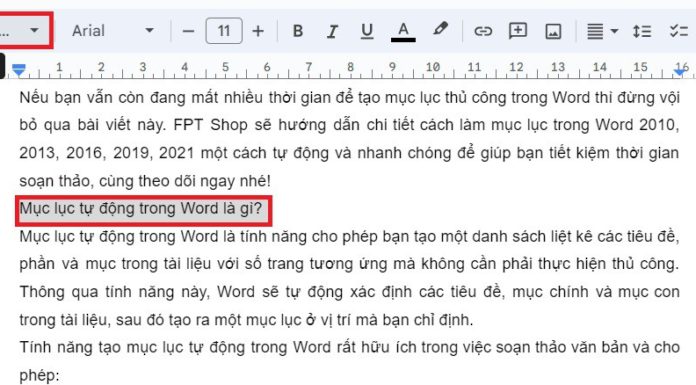Click the line starting "trong tài liệu, sau đó"

click(246, 320)
